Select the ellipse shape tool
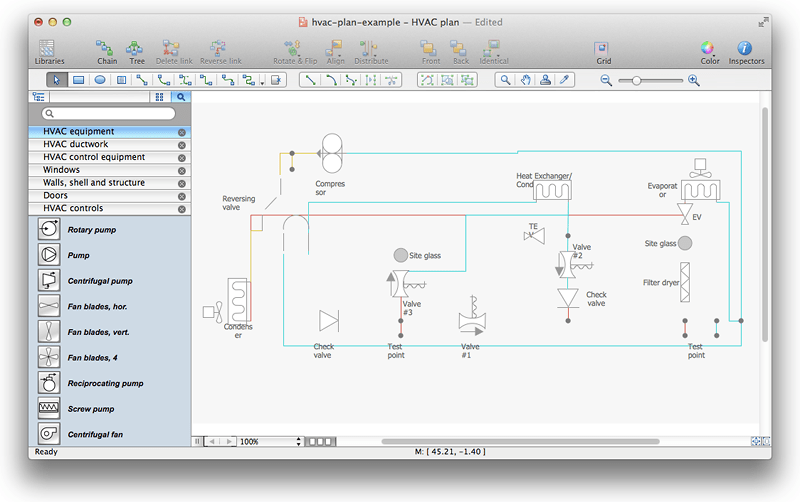 tap(100, 80)
